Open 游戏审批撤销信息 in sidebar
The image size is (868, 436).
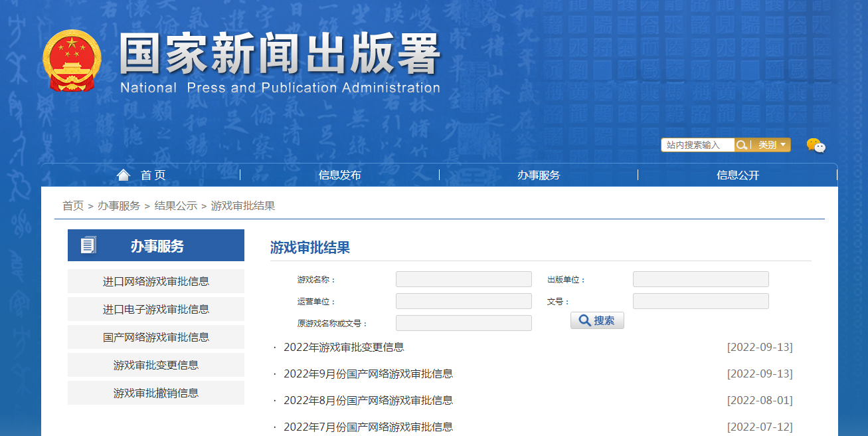156,393
